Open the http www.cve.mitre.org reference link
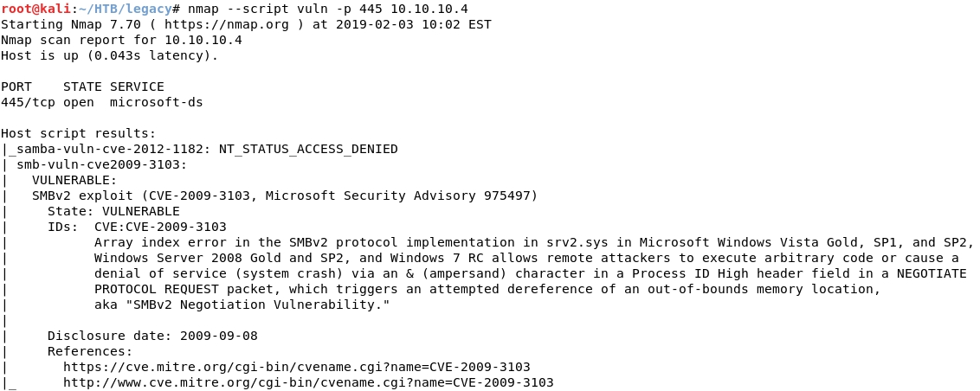Image resolution: width=980 pixels, height=391 pixels. (309, 382)
